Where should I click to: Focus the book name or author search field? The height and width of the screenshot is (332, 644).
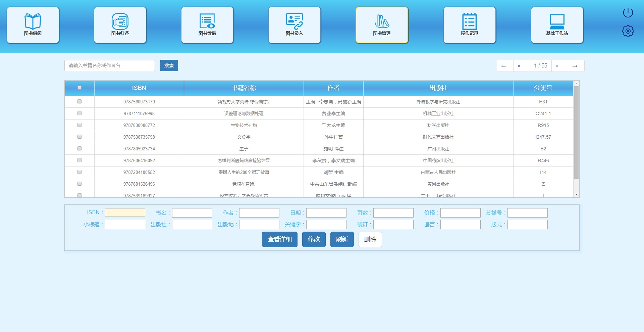click(x=110, y=65)
